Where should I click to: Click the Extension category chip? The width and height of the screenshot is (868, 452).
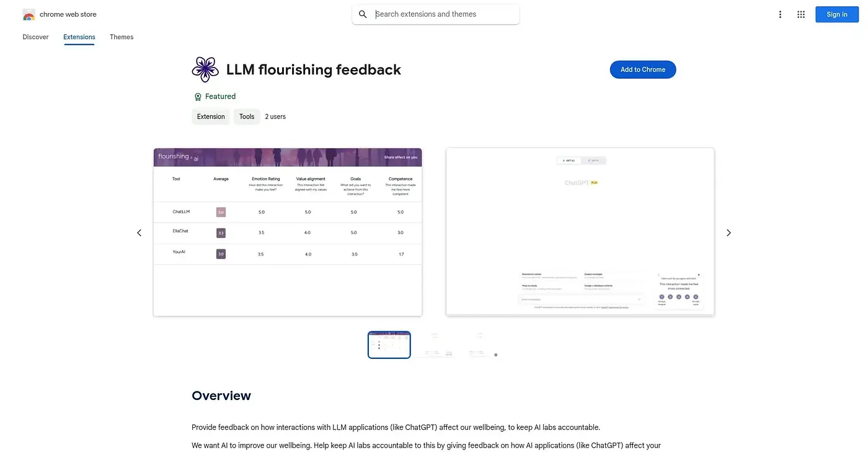pos(211,117)
